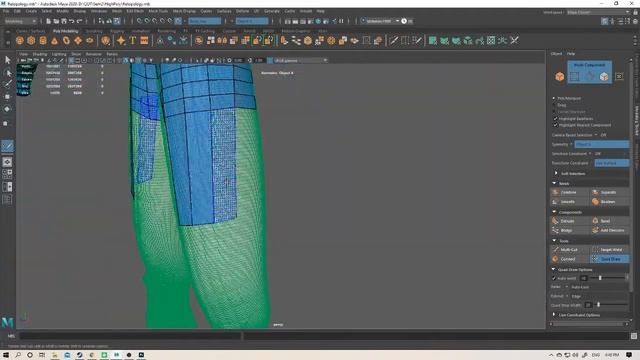The width and height of the screenshot is (640, 360).
Task: Click the Face selection mode icon in toolkit
Action: [x=604, y=76]
